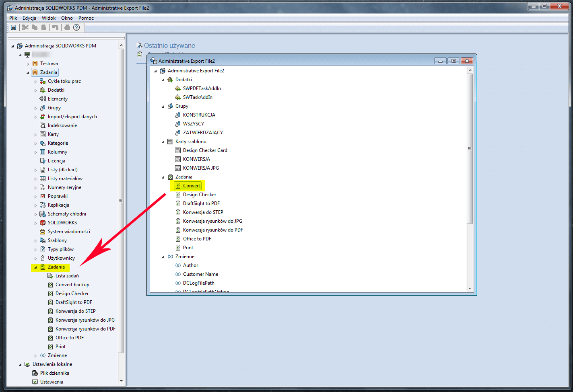The height and width of the screenshot is (392, 573).
Task: Select Konwersja do STEP in export window
Action: tap(203, 212)
